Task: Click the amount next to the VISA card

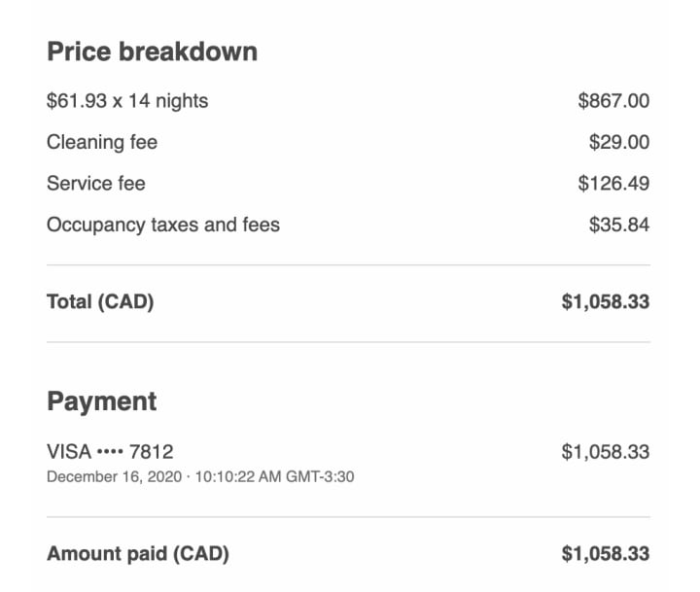Action: [x=606, y=451]
